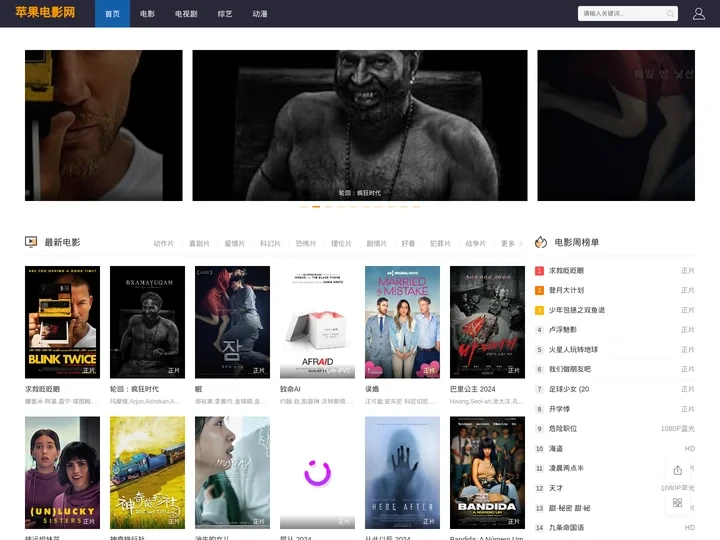The height and width of the screenshot is (540, 720).
Task: Click the 致命AI title text
Action: pos(290,389)
